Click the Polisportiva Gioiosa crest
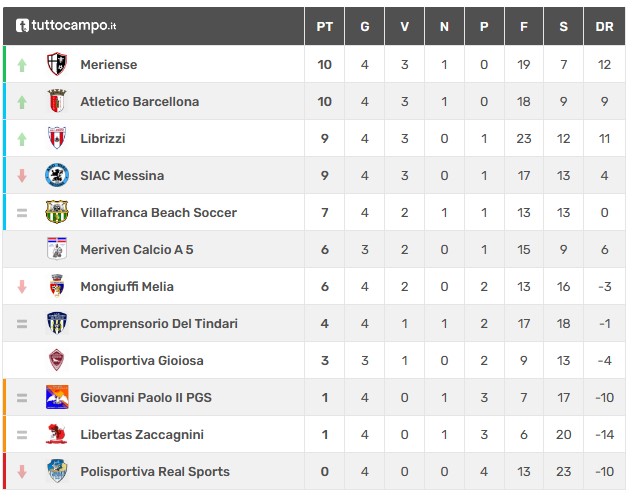The image size is (636, 501). tap(57, 360)
